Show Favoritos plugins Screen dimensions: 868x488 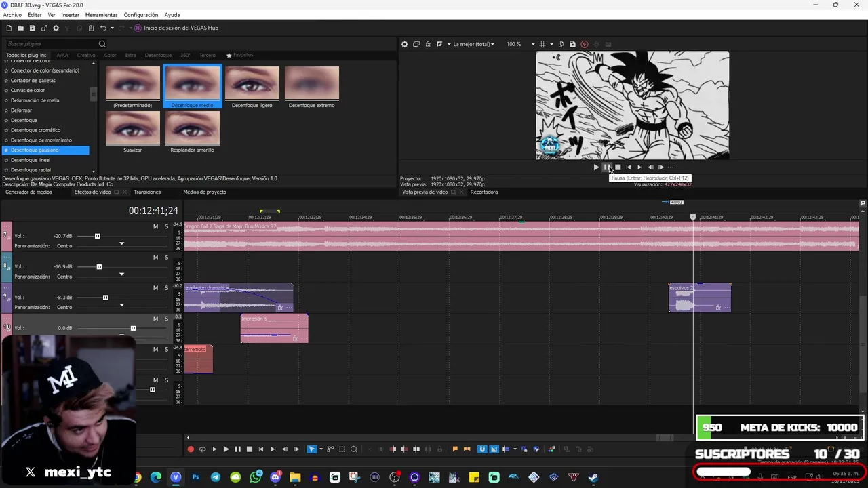(239, 55)
